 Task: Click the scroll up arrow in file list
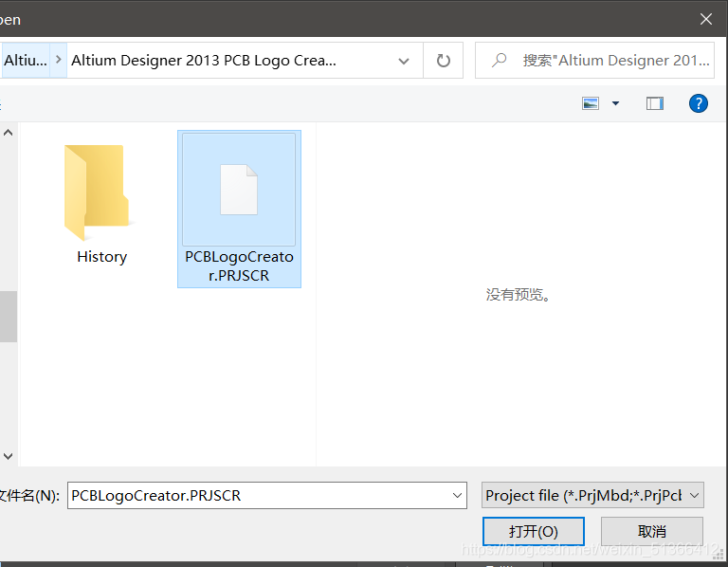click(x=8, y=133)
